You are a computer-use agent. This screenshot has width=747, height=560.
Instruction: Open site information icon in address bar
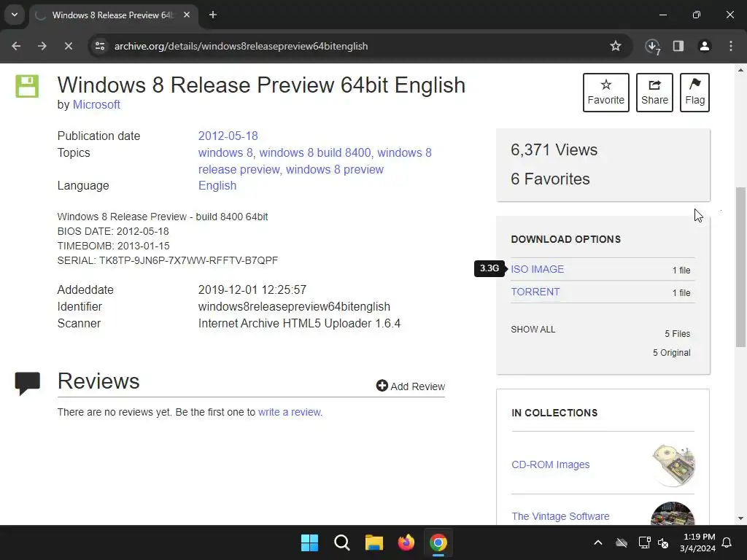[100, 46]
